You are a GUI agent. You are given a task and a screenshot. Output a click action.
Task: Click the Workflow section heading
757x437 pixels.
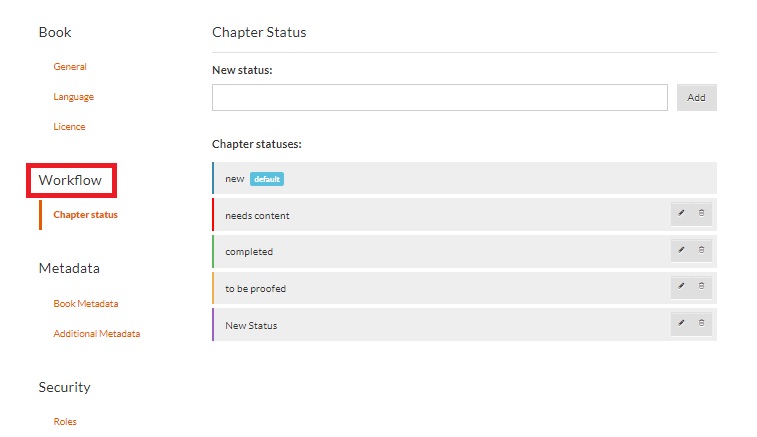click(70, 181)
